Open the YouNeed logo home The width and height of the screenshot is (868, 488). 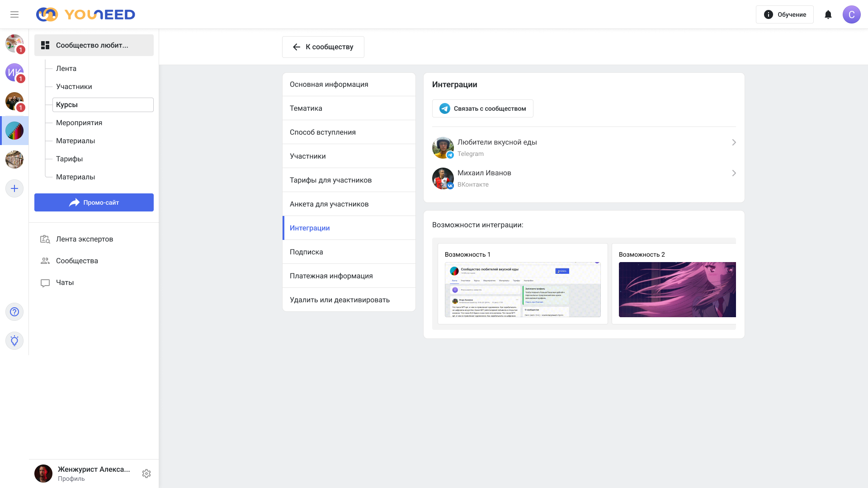[85, 14]
